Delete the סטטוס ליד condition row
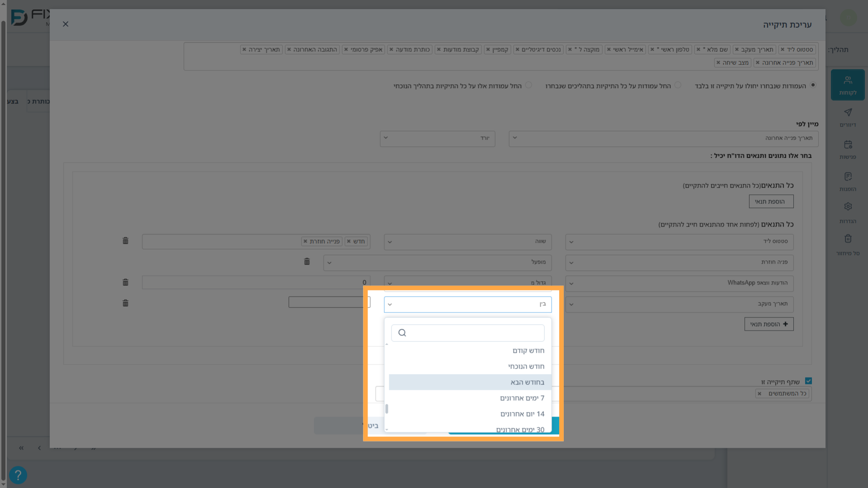 click(x=126, y=241)
